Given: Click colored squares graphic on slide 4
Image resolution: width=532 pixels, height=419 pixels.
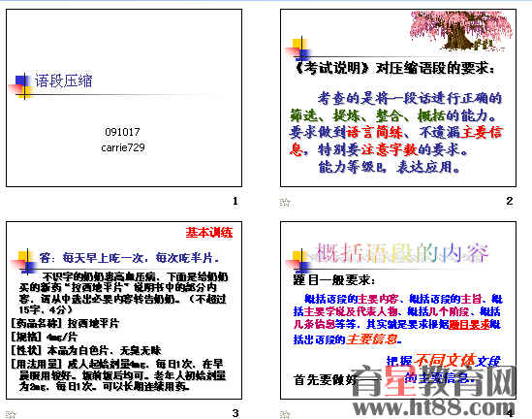Looking at the screenshot, I should [x=298, y=262].
